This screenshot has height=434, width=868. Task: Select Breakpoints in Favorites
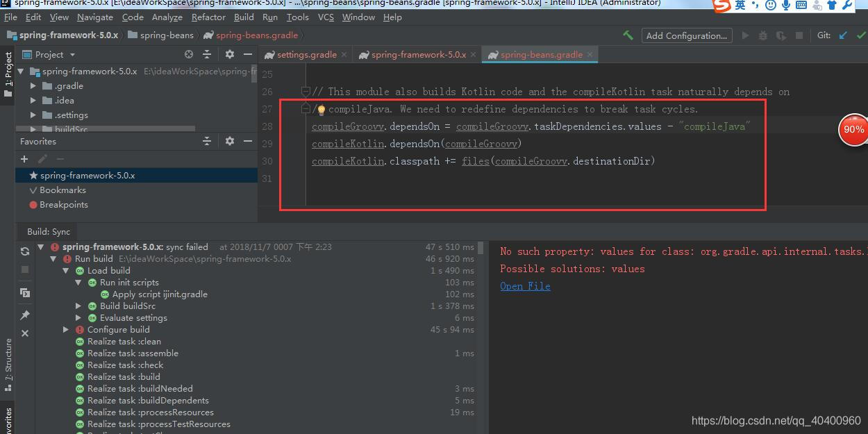(x=64, y=205)
